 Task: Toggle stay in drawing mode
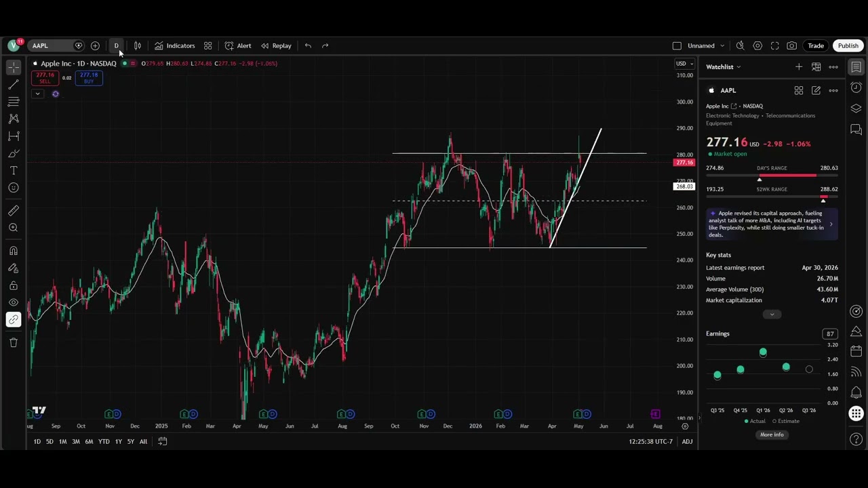pos(14,268)
